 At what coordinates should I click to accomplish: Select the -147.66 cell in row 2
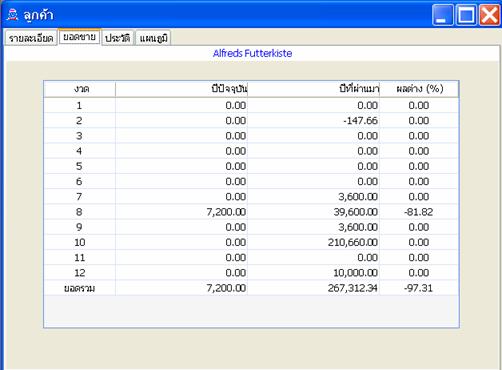pyautogui.click(x=313, y=121)
